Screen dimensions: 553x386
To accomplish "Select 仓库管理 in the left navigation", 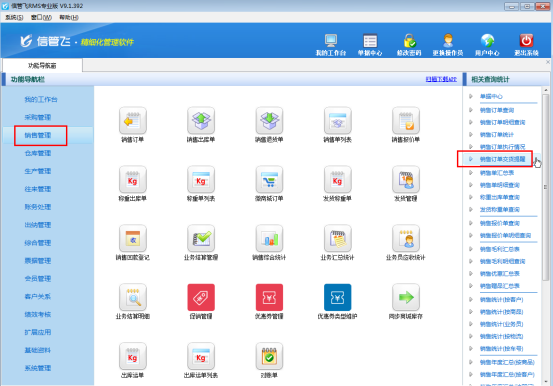I will click(38, 153).
